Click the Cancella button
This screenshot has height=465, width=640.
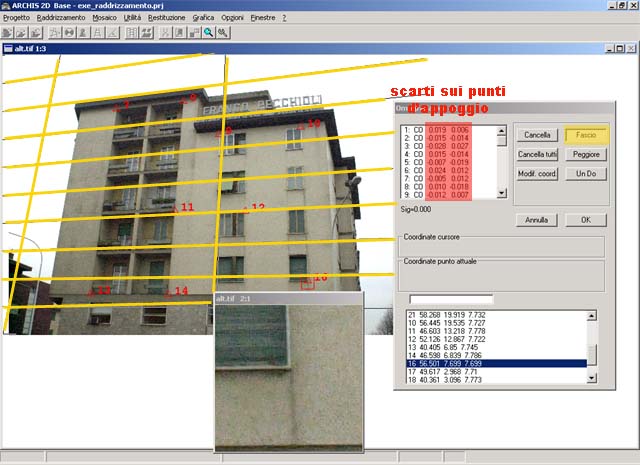tap(537, 135)
